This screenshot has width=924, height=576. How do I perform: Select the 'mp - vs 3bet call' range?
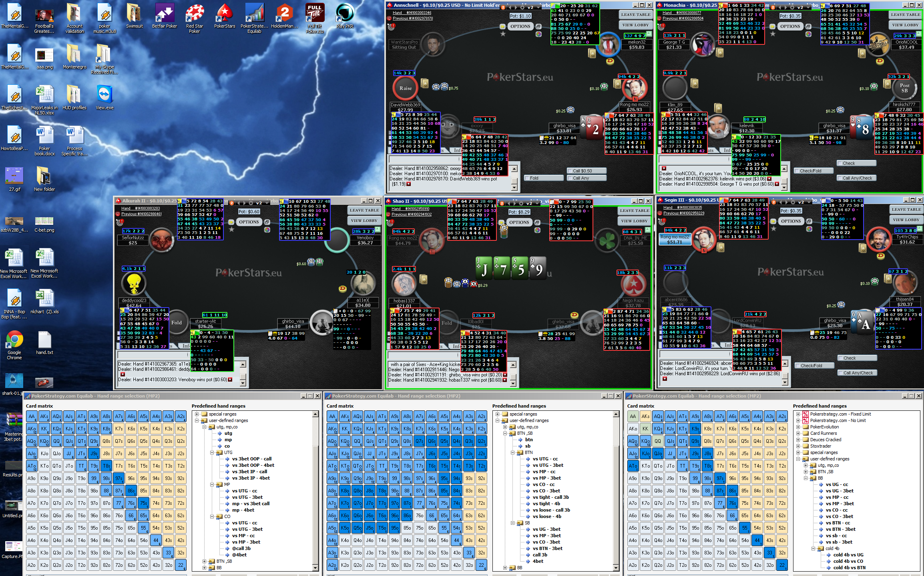(251, 504)
